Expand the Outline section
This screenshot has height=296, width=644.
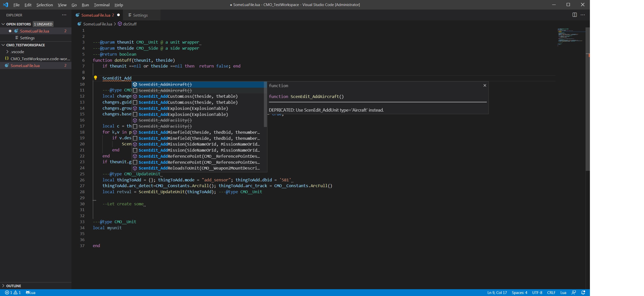tap(3, 286)
